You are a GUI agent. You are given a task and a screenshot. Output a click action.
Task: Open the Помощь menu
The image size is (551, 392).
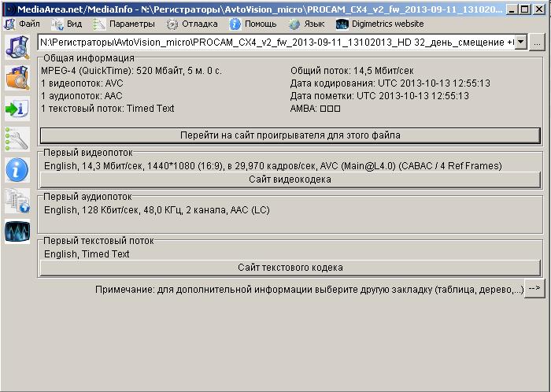coord(253,24)
